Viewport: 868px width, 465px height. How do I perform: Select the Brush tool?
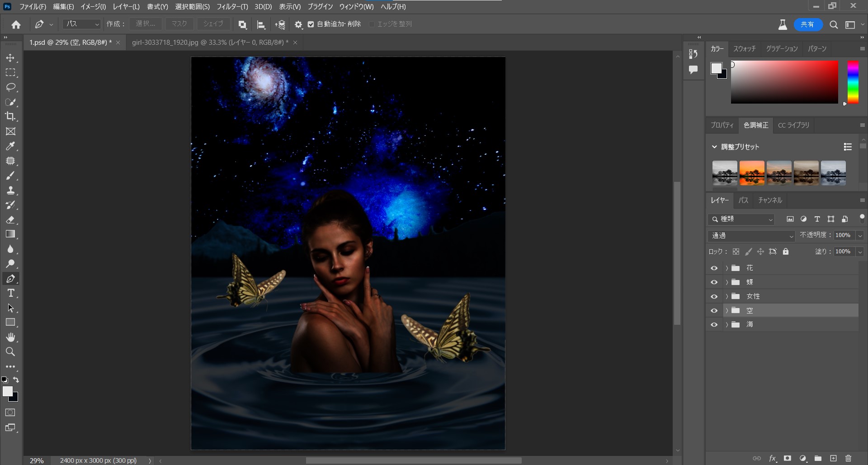[x=10, y=176]
